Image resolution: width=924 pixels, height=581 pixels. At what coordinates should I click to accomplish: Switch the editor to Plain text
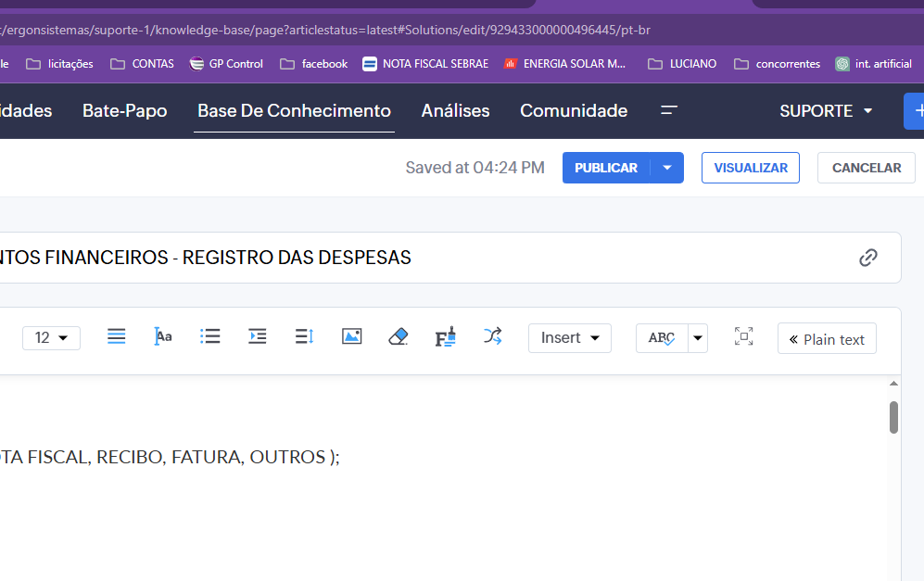(x=826, y=339)
